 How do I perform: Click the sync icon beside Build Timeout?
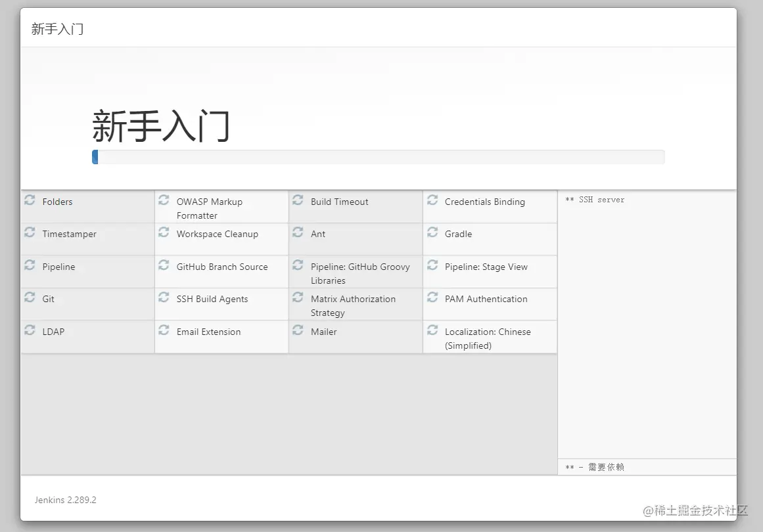tap(298, 200)
